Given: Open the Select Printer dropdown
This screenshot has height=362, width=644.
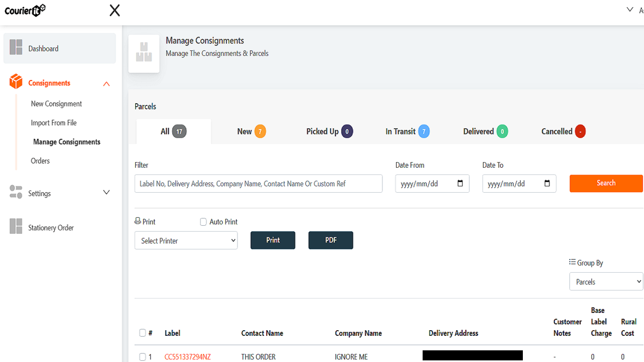Looking at the screenshot, I should [186, 240].
